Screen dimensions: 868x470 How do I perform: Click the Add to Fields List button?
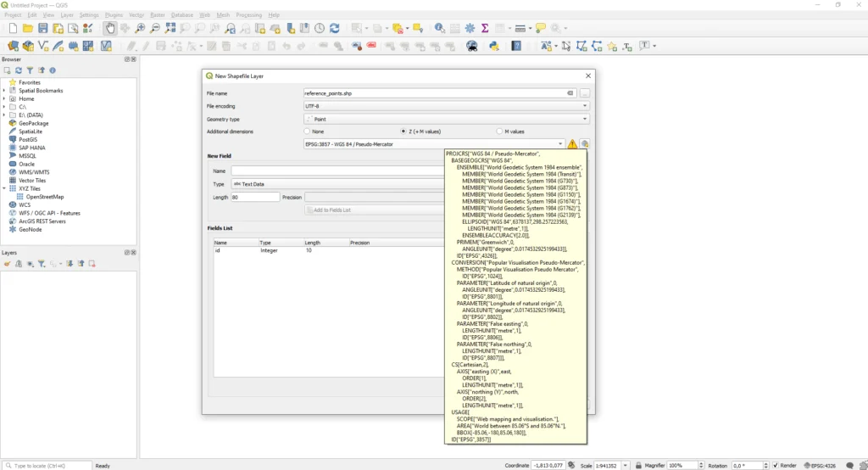click(374, 210)
